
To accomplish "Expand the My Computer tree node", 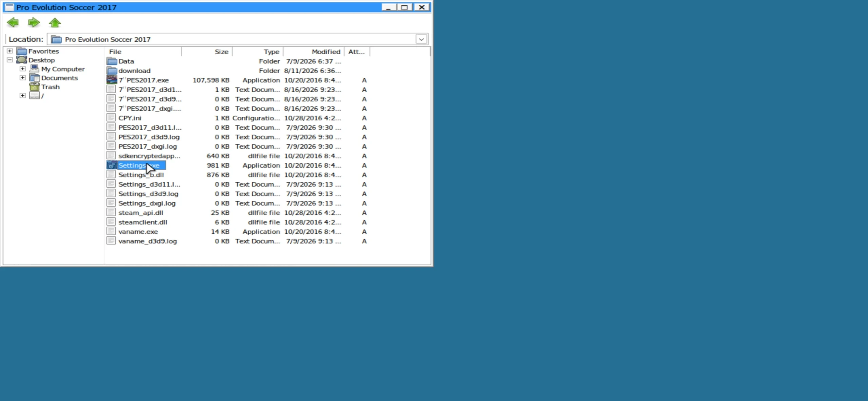I will click(23, 69).
